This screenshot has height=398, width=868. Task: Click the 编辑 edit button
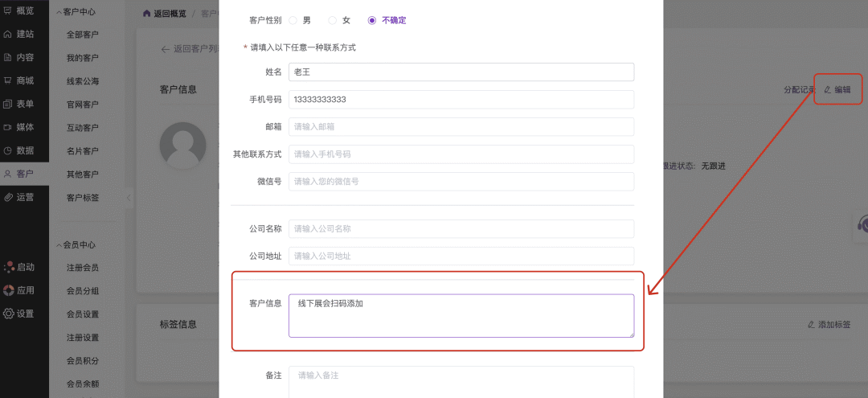coord(837,89)
